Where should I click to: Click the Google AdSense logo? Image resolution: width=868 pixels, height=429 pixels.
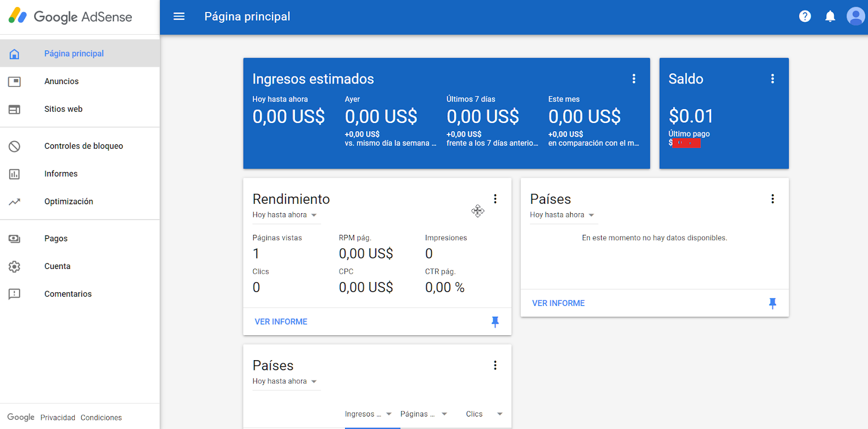(x=71, y=16)
